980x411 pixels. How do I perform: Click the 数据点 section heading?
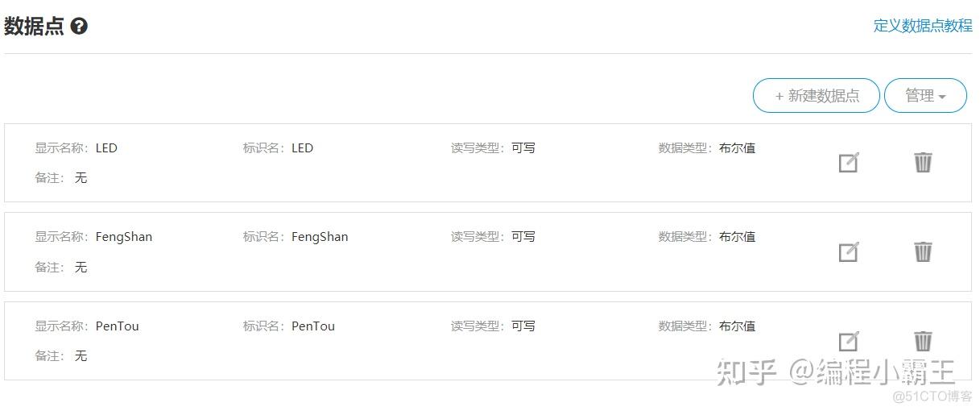coord(34,27)
